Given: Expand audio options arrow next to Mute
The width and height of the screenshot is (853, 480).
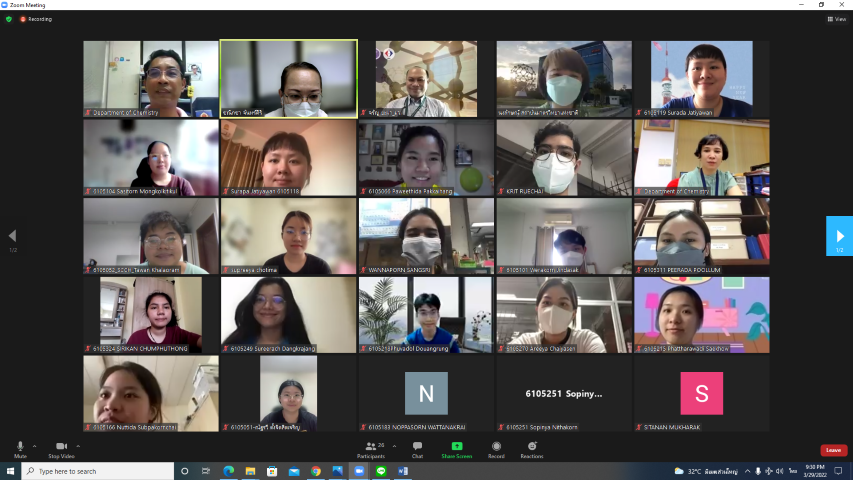Looking at the screenshot, I should (35, 446).
